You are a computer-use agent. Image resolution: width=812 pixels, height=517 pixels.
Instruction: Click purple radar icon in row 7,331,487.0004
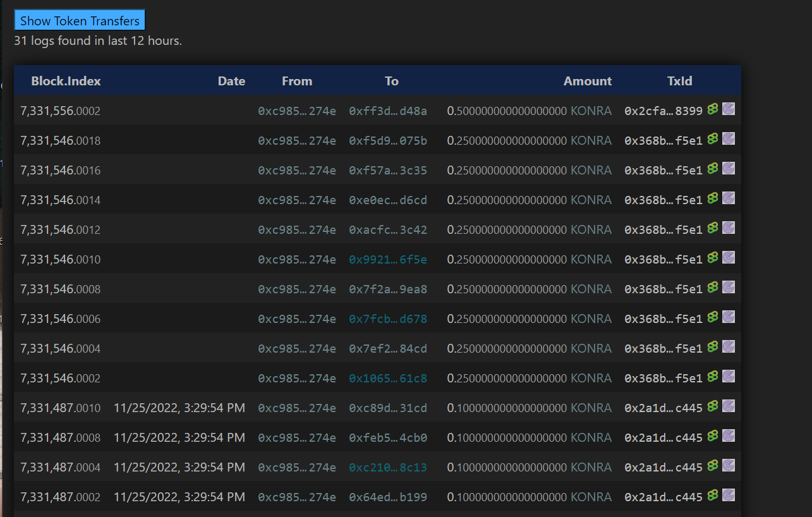coord(729,465)
